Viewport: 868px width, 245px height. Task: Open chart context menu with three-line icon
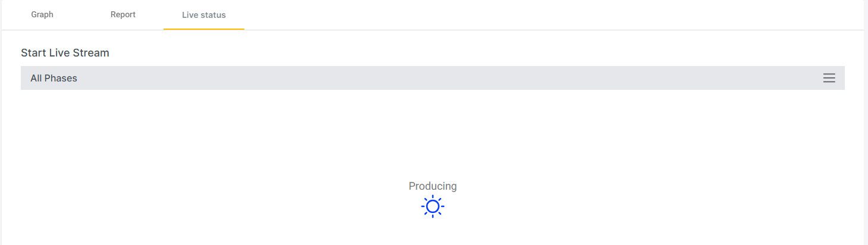pos(829,78)
